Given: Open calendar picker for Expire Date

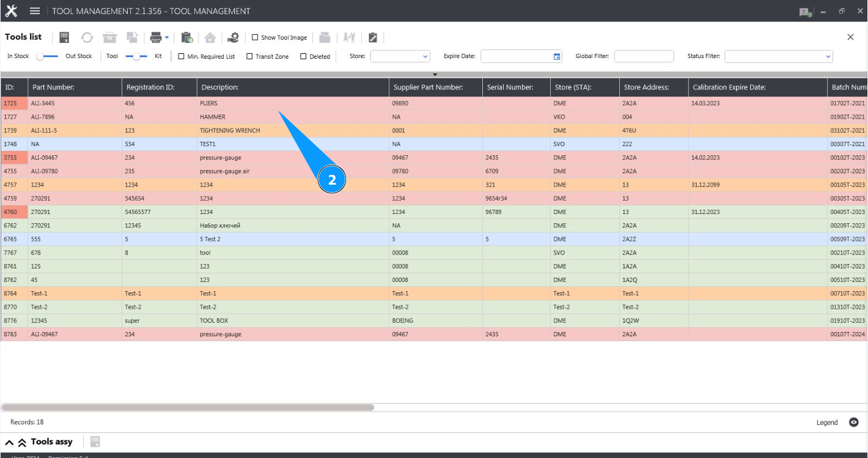Looking at the screenshot, I should click(557, 56).
